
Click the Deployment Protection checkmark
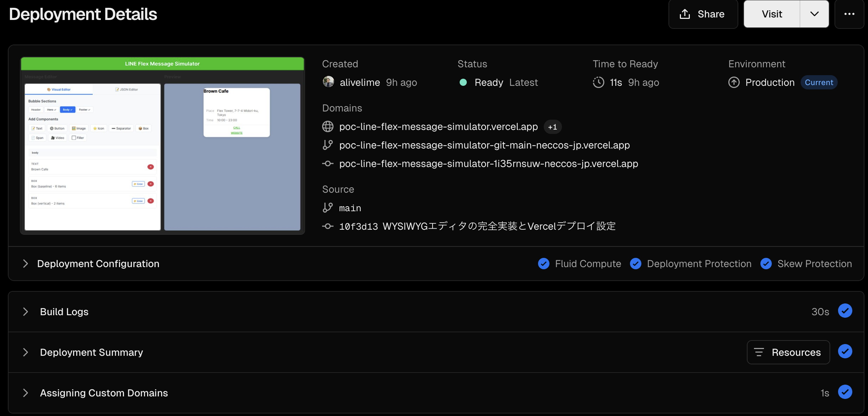(x=635, y=264)
